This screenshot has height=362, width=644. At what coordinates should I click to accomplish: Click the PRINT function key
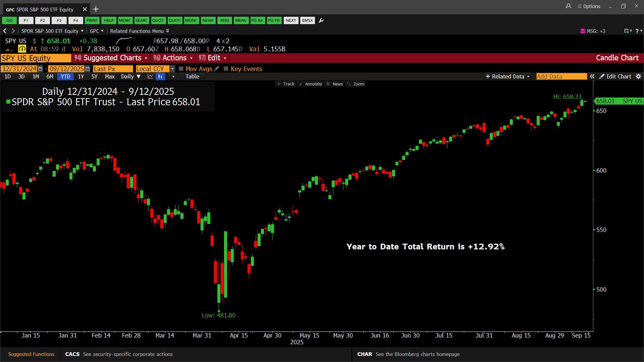tap(92, 20)
